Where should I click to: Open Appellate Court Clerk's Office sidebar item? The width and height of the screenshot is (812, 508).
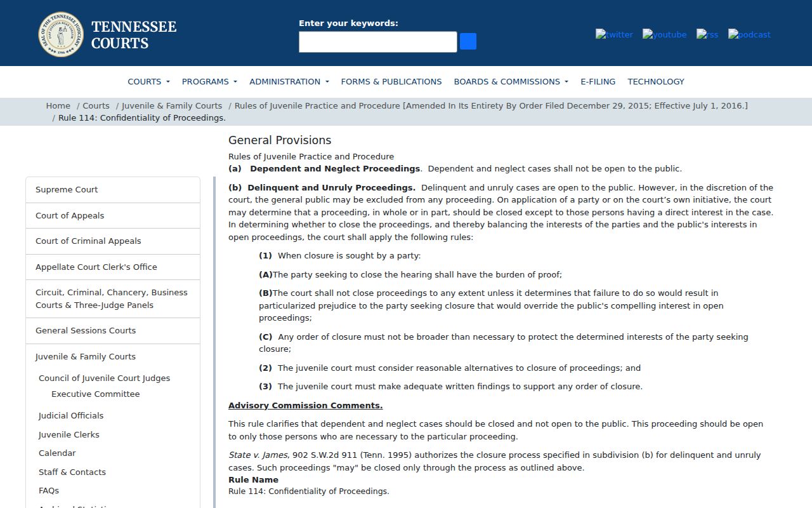click(x=113, y=267)
